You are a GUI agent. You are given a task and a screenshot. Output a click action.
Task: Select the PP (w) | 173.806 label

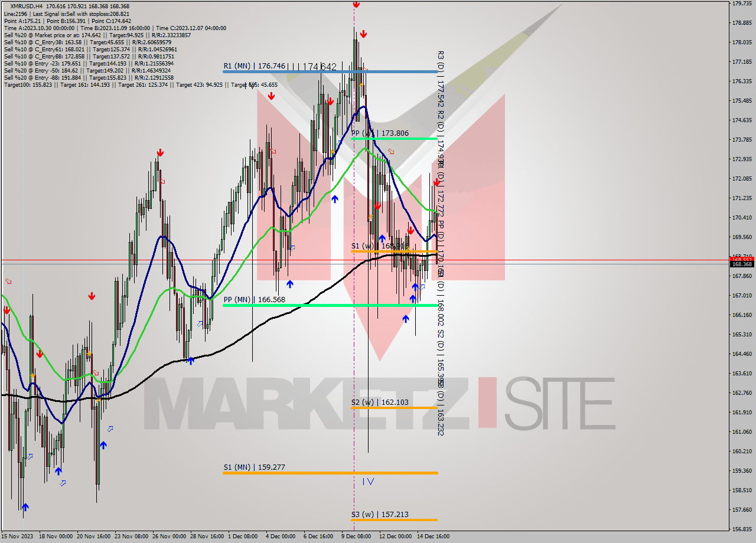coord(380,133)
